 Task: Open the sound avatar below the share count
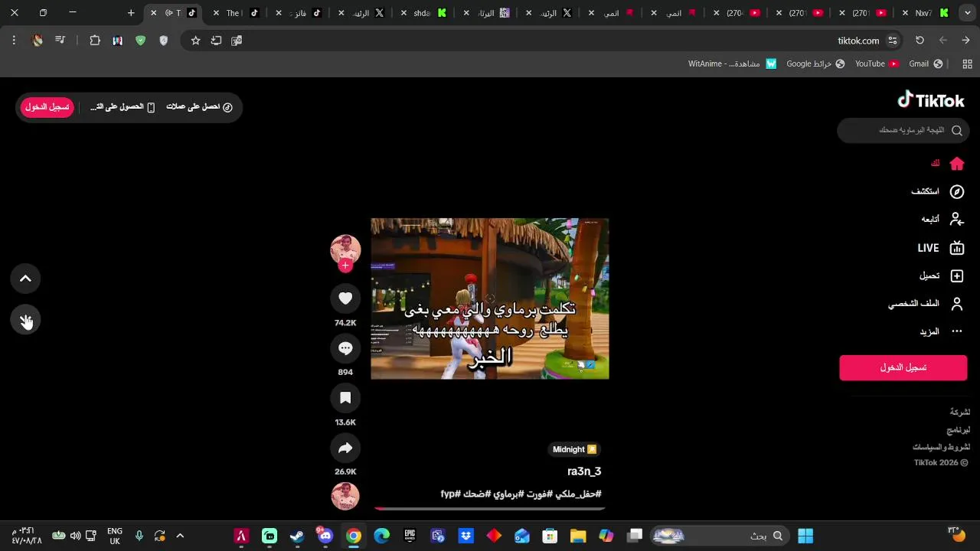345,497
